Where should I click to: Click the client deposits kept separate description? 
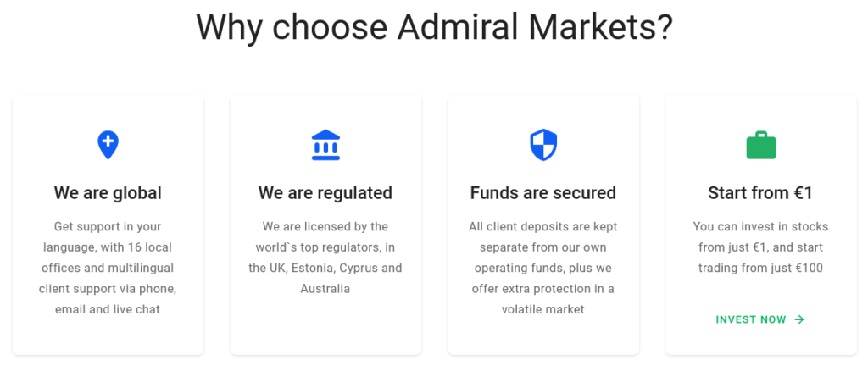coord(543,268)
